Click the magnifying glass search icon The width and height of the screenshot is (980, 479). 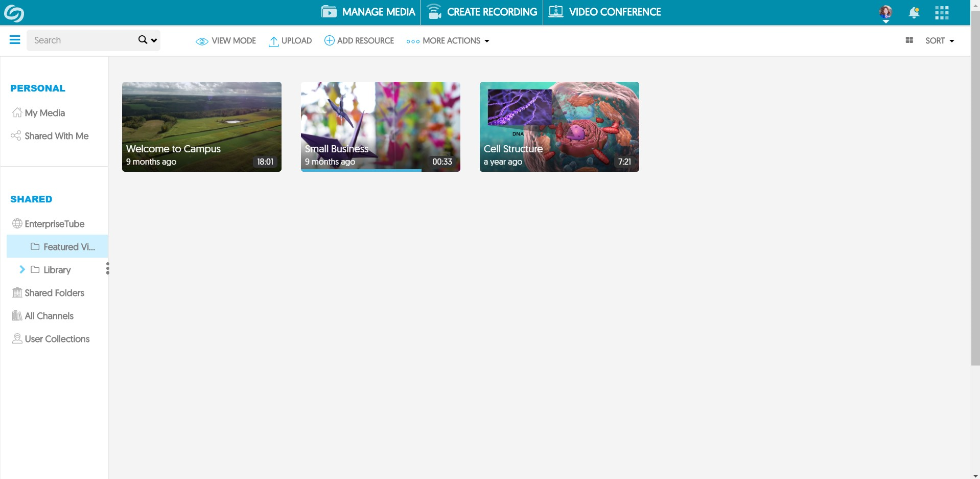pos(143,40)
